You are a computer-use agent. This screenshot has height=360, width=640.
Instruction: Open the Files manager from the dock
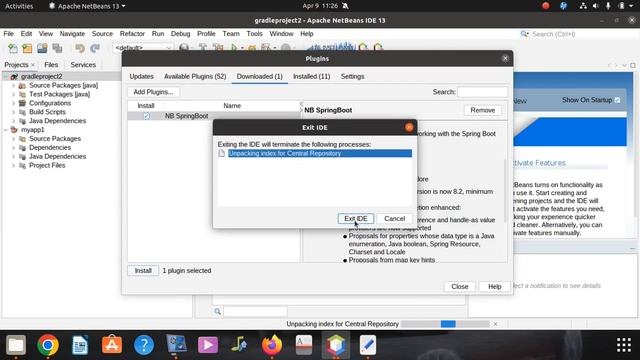coord(16,345)
